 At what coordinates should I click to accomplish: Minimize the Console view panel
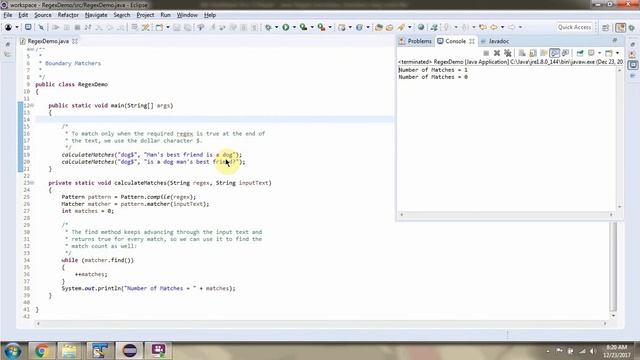(x=615, y=40)
